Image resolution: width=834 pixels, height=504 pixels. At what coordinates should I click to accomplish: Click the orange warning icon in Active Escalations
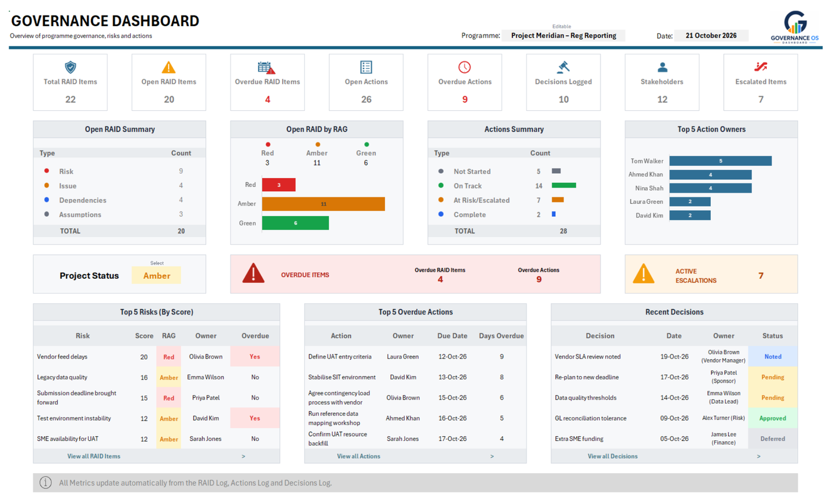[x=644, y=273]
